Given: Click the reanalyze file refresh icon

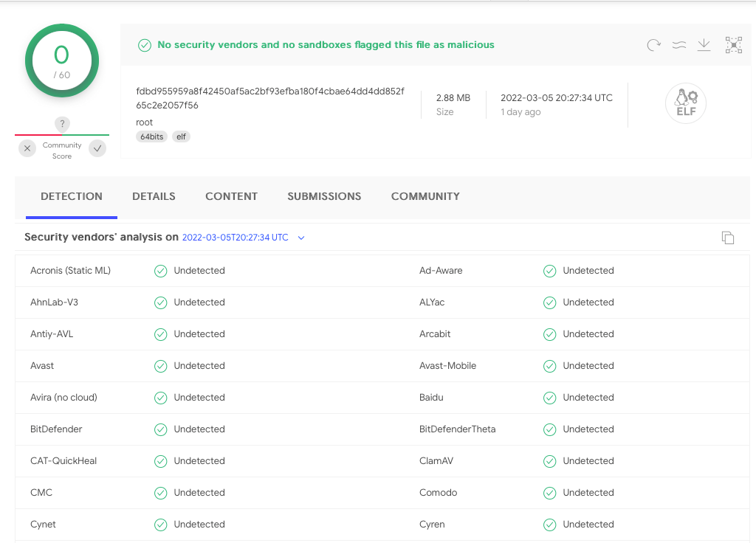Looking at the screenshot, I should point(653,46).
